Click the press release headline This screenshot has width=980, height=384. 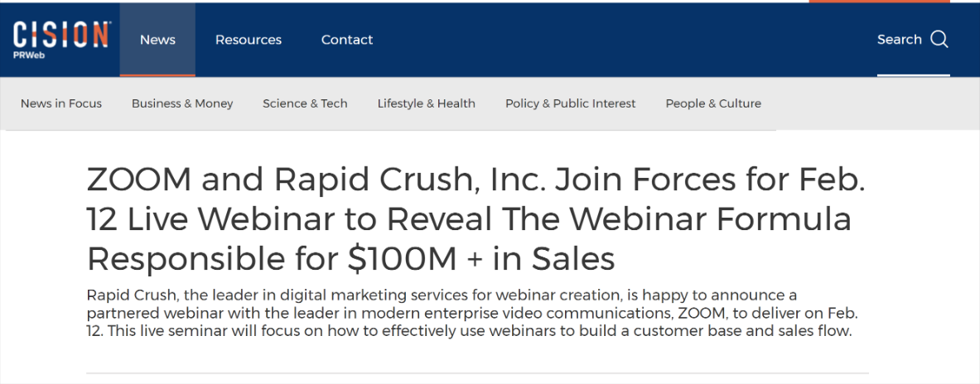click(x=476, y=219)
